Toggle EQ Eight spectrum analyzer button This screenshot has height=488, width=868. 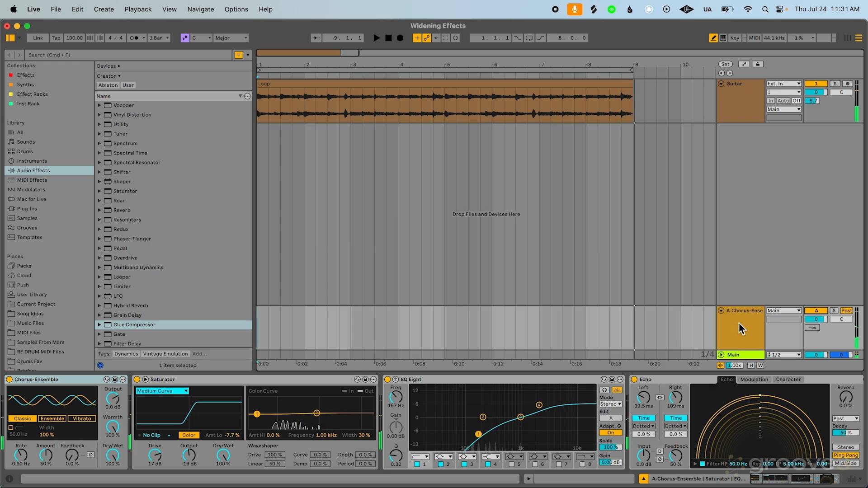(617, 390)
